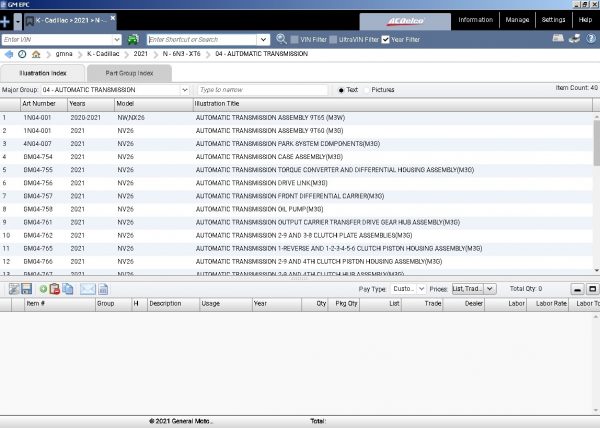
Task: Select AUTOMATIC TRANSMISSION ASSEMBLY 9T65 (M3W) row
Action: [x=297, y=118]
